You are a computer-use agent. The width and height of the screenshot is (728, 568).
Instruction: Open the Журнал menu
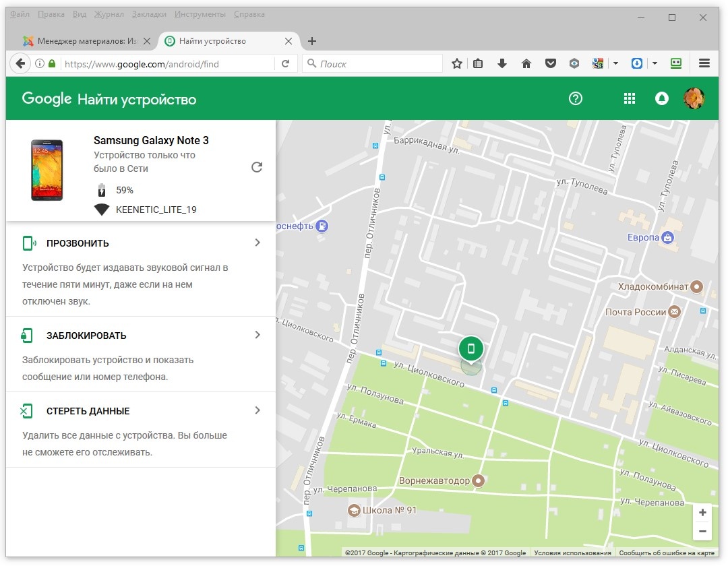point(109,14)
